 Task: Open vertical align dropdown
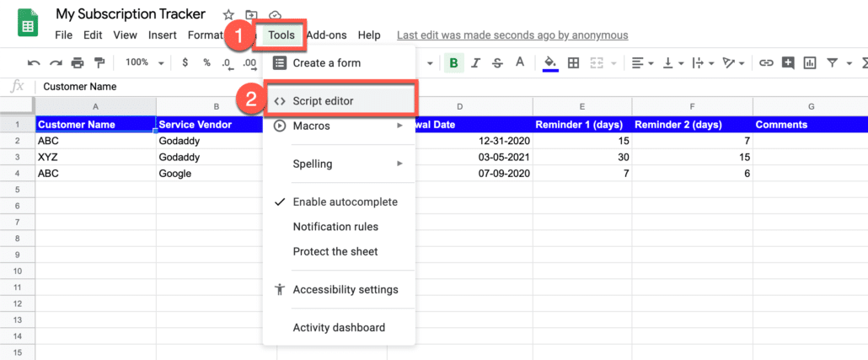click(673, 63)
